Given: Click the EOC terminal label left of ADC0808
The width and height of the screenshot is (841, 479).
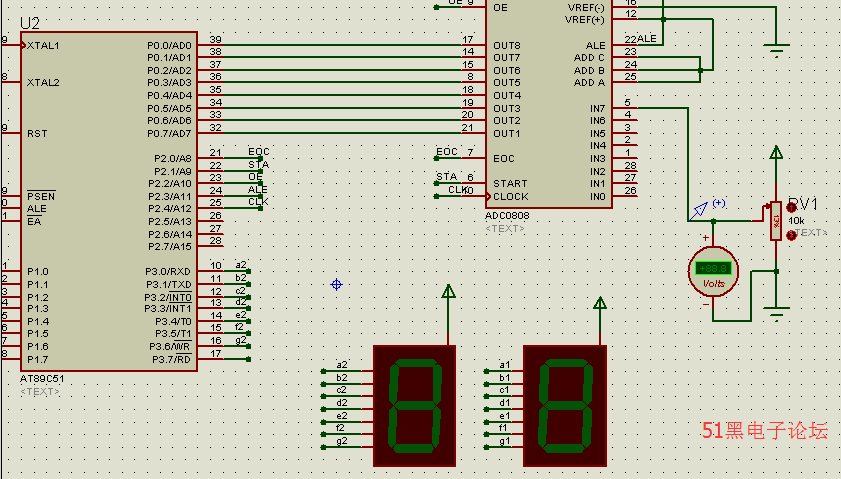Looking at the screenshot, I should click(x=447, y=152).
